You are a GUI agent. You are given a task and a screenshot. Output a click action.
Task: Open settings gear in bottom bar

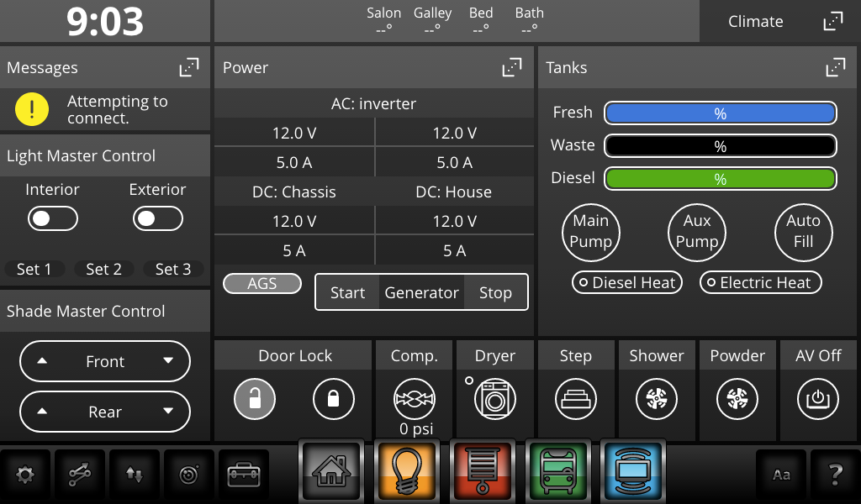[x=24, y=475]
